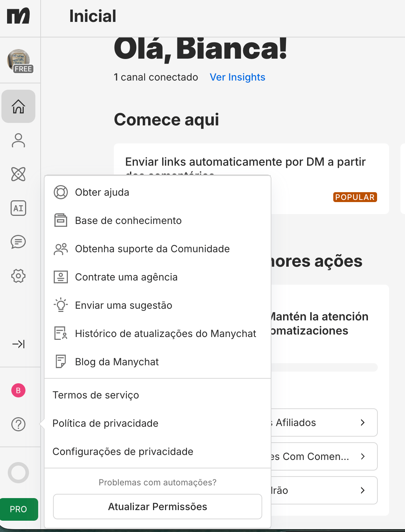The width and height of the screenshot is (405, 532).
Task: Expand the sidebar with arrow icon
Action: tap(18, 344)
